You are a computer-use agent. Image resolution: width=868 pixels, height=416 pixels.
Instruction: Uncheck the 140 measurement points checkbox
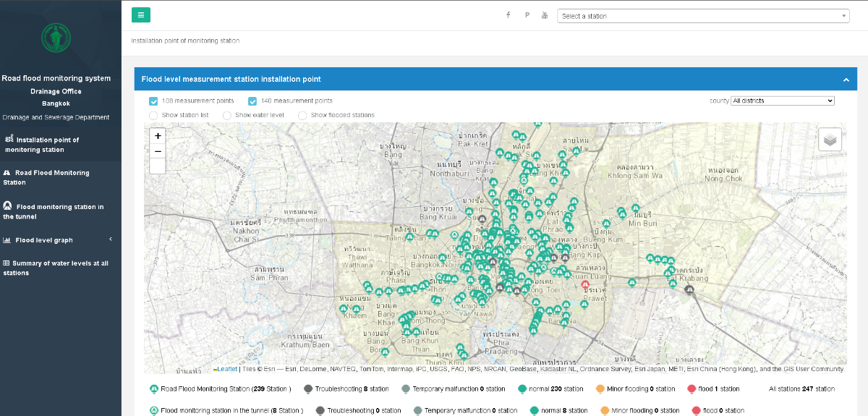coord(252,101)
